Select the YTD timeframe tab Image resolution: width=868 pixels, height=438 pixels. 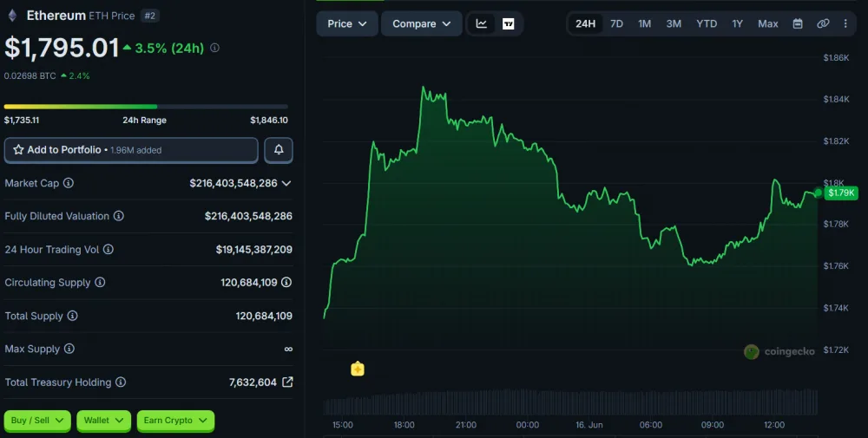[x=707, y=23]
